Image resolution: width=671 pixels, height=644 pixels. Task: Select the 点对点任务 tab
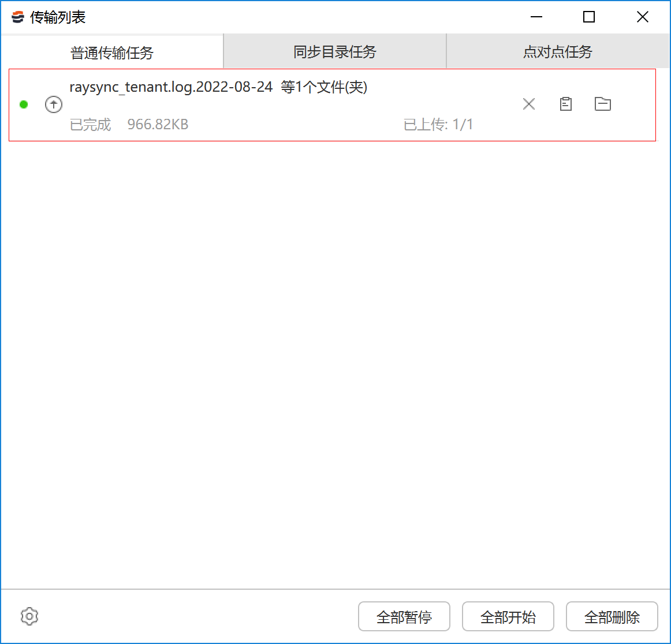(x=558, y=52)
